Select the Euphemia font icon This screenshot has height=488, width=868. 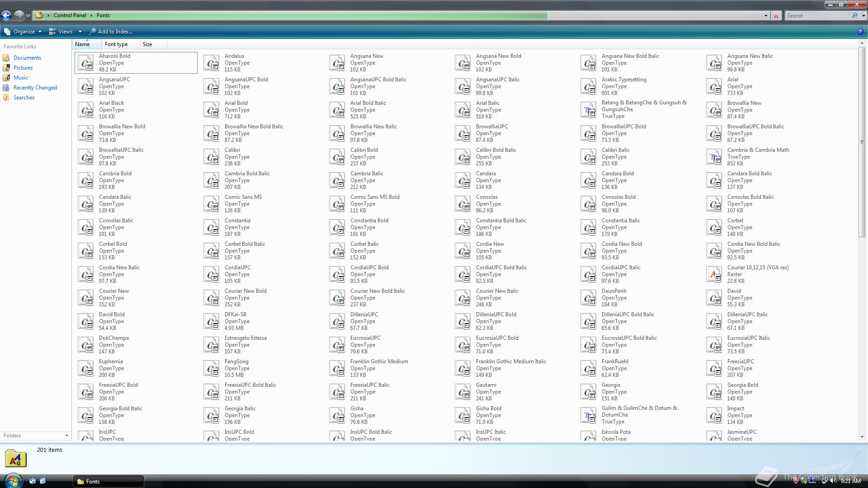86,368
